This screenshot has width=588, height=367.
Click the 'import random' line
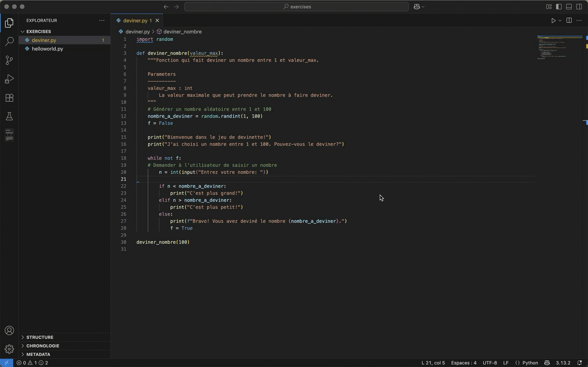(155, 39)
